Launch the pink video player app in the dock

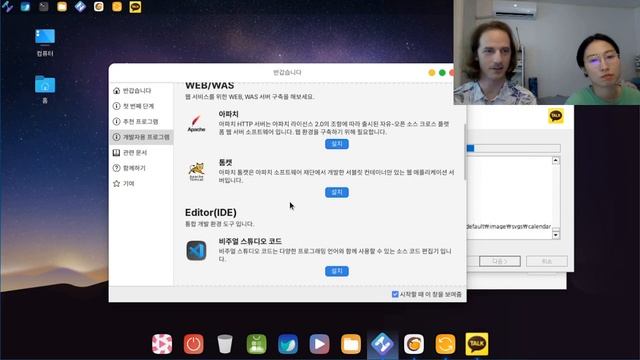[x=162, y=344]
